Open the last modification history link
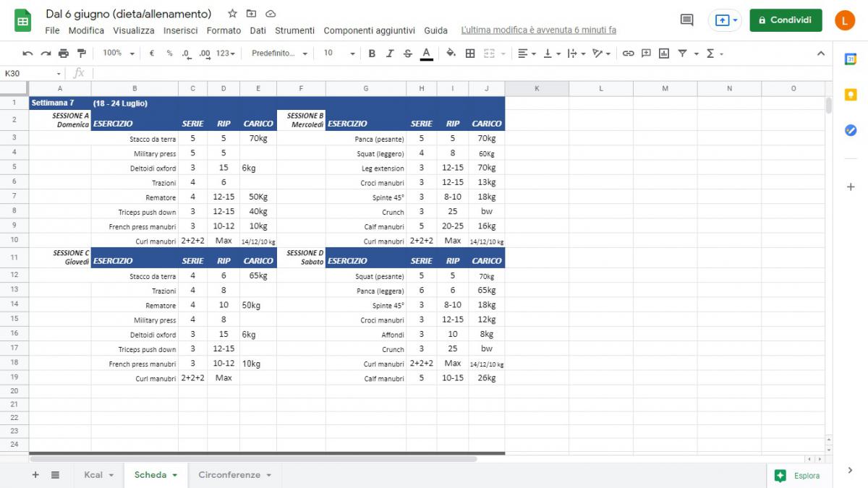Screen dimensions: 868x488 (538, 30)
